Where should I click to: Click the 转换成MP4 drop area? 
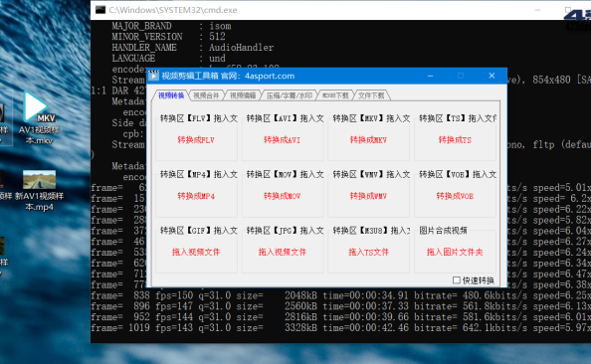point(196,196)
